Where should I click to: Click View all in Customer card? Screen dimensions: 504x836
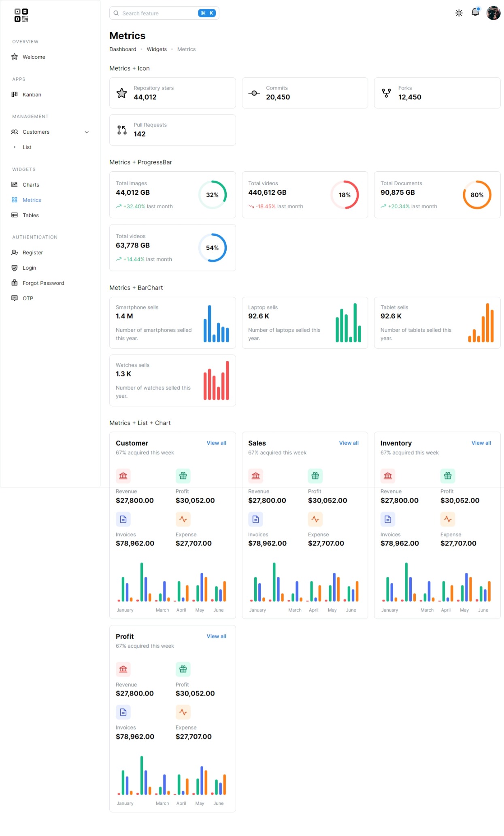point(217,443)
